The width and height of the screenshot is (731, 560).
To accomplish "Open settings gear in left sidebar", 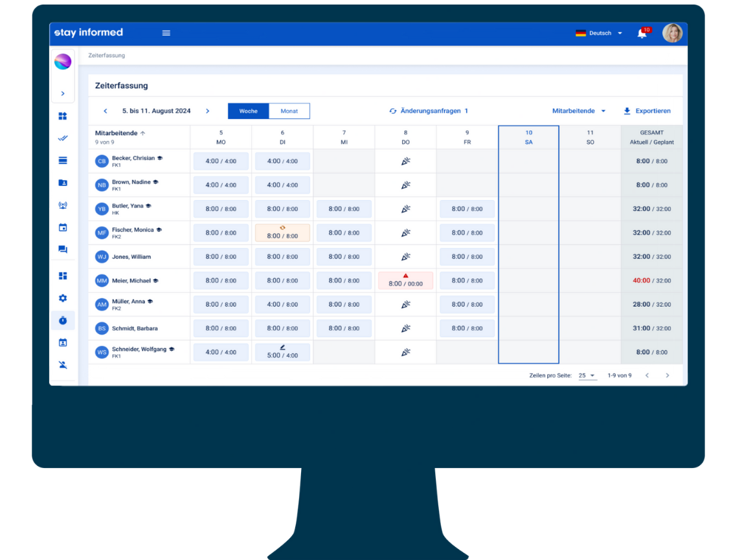I will (63, 298).
